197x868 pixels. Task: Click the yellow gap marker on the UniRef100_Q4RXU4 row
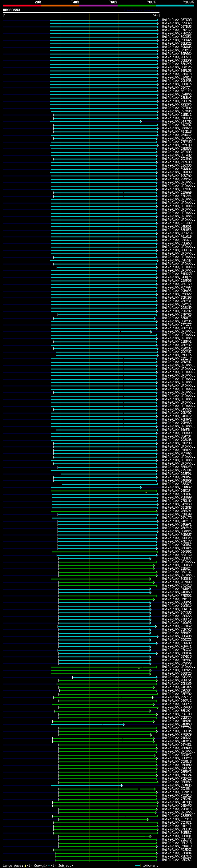tap(146, 492)
